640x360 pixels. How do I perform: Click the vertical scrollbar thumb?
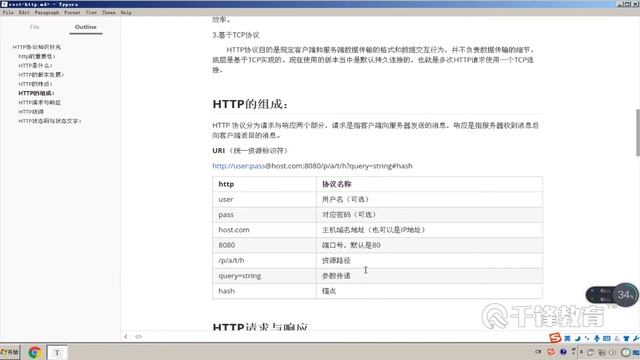pyautogui.click(x=638, y=133)
